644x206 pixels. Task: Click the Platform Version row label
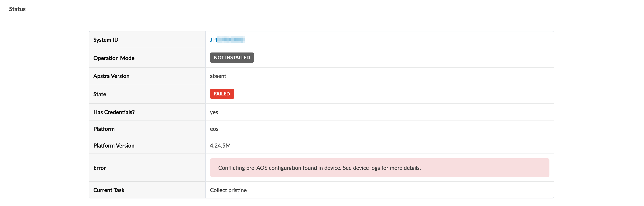point(114,146)
